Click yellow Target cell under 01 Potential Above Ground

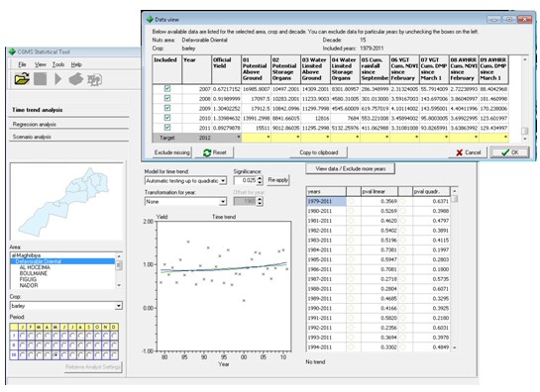(257, 138)
